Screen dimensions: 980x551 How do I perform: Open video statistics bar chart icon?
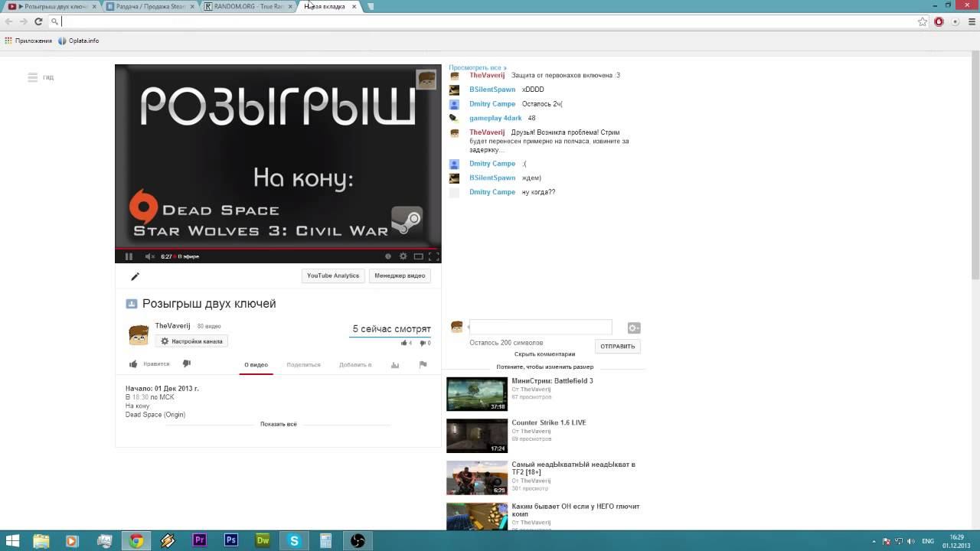point(395,365)
